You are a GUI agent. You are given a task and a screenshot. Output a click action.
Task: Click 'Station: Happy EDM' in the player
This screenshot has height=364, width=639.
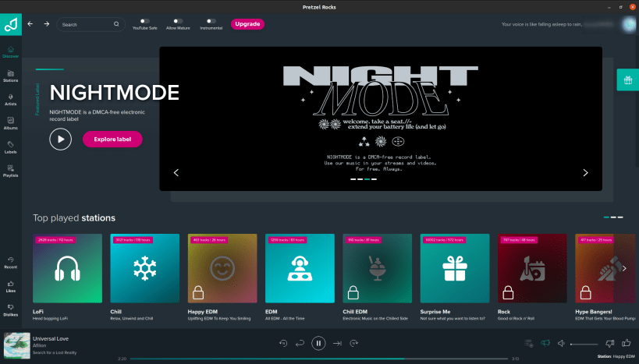click(x=616, y=356)
